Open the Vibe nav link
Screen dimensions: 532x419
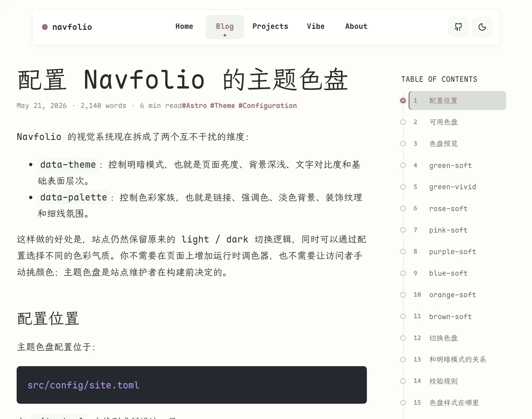point(316,26)
